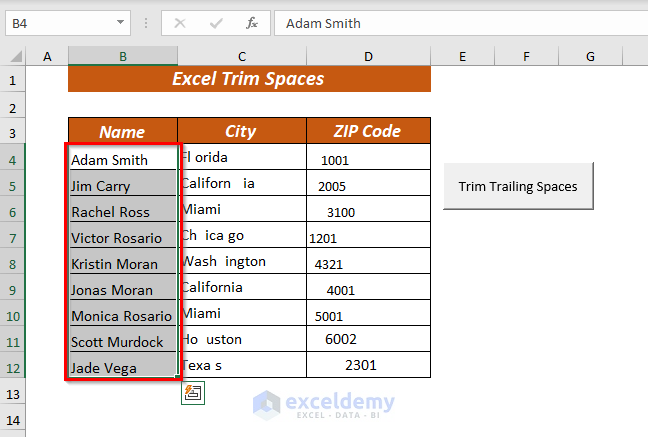Click the ZIP Code header cell
Screen dimensions: 648x437
pyautogui.click(x=368, y=131)
